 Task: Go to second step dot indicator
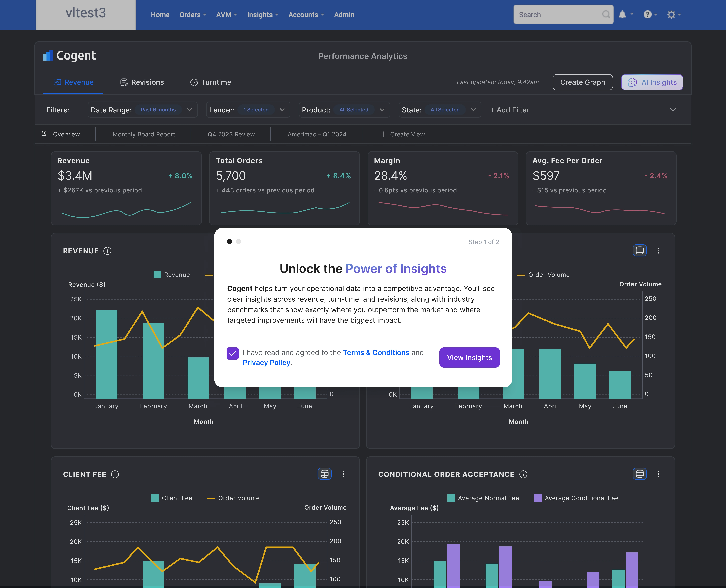coord(238,242)
